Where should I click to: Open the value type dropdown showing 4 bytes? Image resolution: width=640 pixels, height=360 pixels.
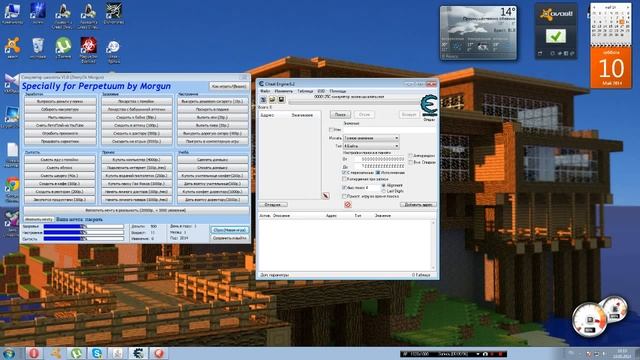coord(371,146)
